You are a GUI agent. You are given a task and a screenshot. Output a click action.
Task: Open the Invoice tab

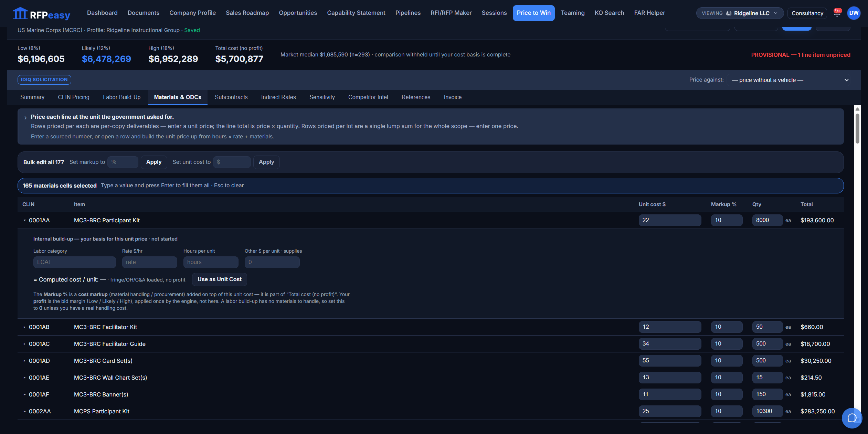pyautogui.click(x=453, y=97)
